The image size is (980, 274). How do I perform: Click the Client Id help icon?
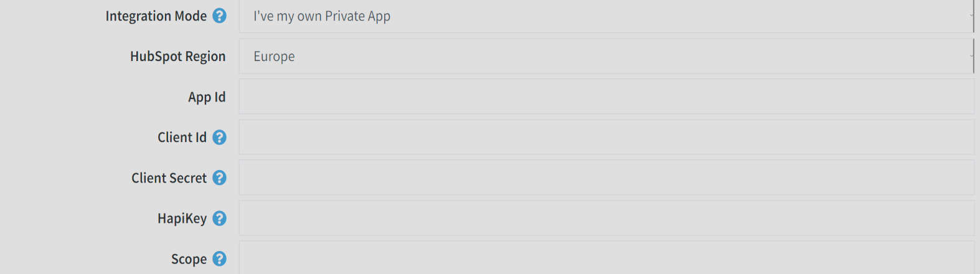(x=219, y=137)
